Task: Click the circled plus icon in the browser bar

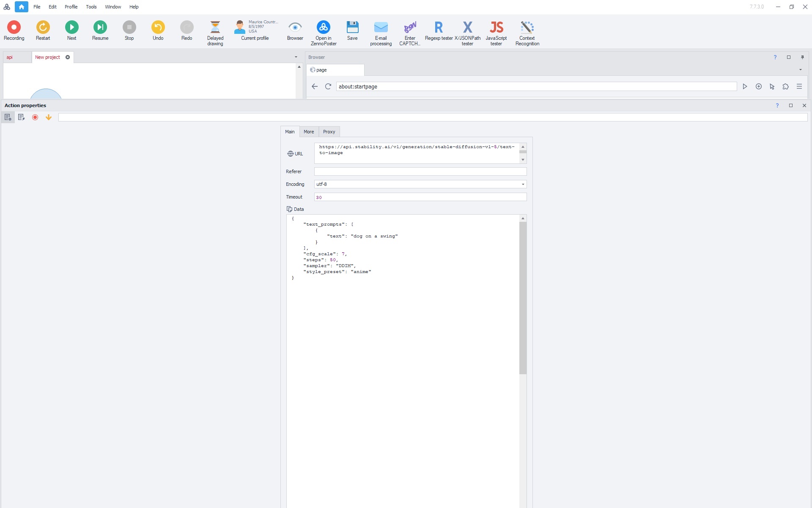Action: click(759, 86)
